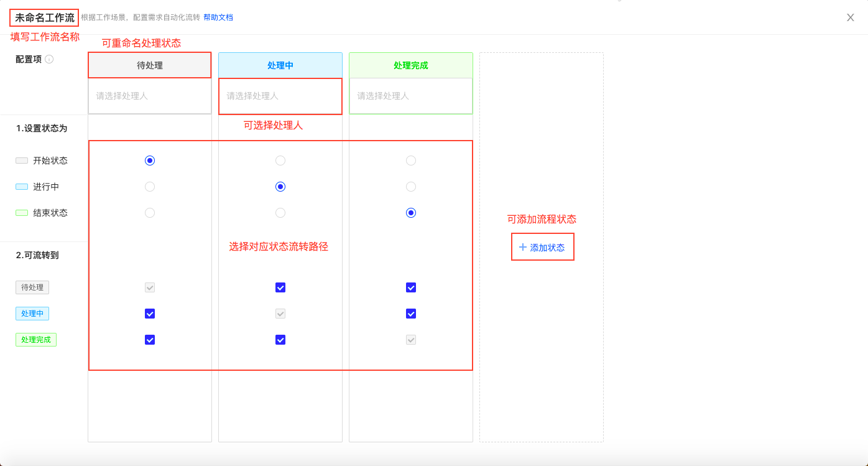
Task: Click the 处理中 tag under 可流转到
Action: pos(32,314)
